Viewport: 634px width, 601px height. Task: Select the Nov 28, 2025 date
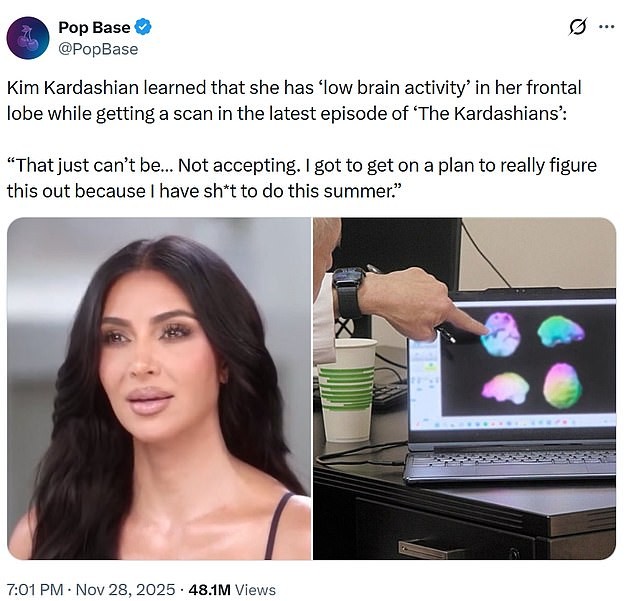(125, 590)
